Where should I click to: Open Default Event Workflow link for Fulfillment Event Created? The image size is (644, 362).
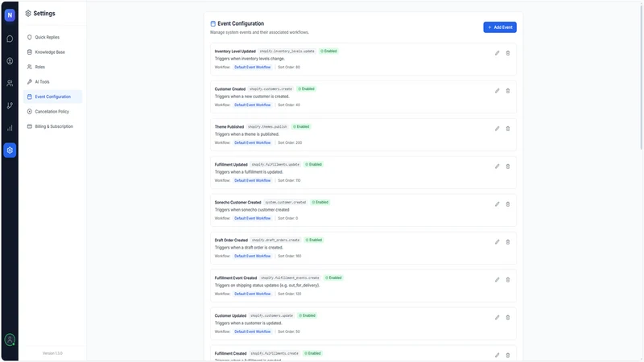tap(252, 294)
